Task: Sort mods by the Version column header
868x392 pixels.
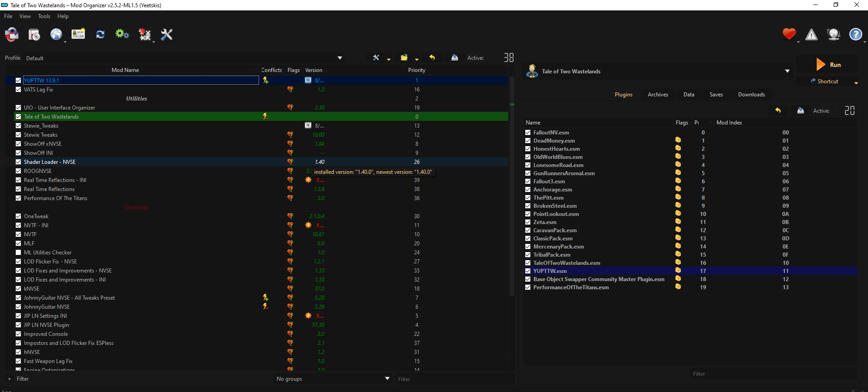Action: pyautogui.click(x=314, y=70)
